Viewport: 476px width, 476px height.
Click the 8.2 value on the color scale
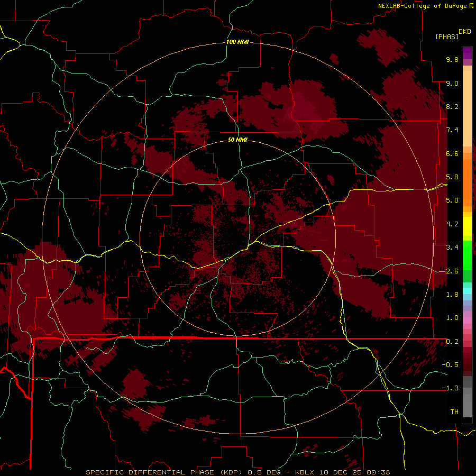click(x=452, y=106)
